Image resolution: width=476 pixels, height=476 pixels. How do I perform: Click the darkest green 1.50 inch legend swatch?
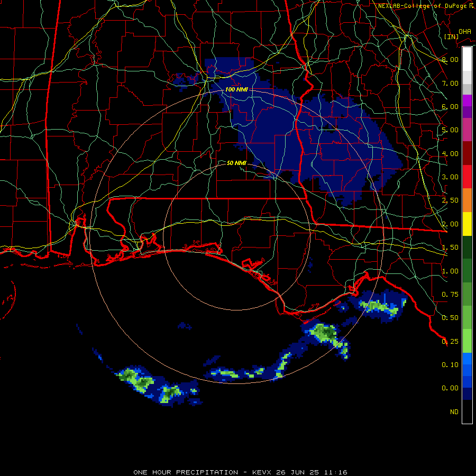(x=467, y=247)
